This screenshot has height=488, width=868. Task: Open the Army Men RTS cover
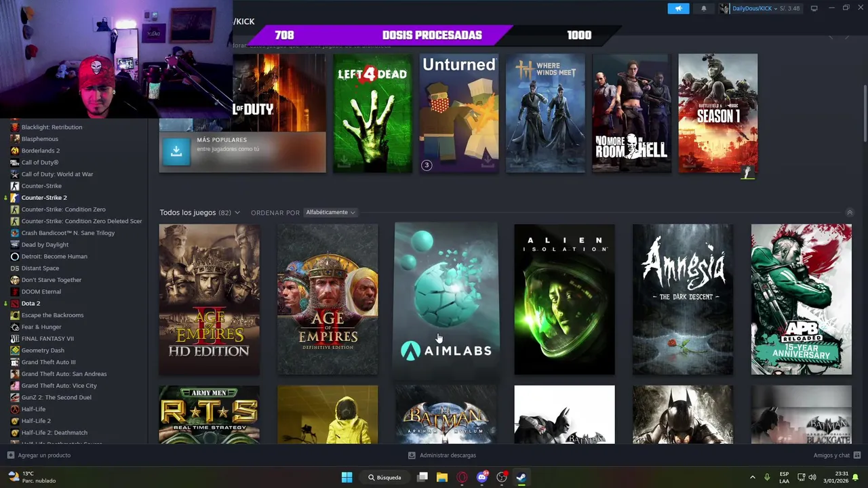pos(209,415)
